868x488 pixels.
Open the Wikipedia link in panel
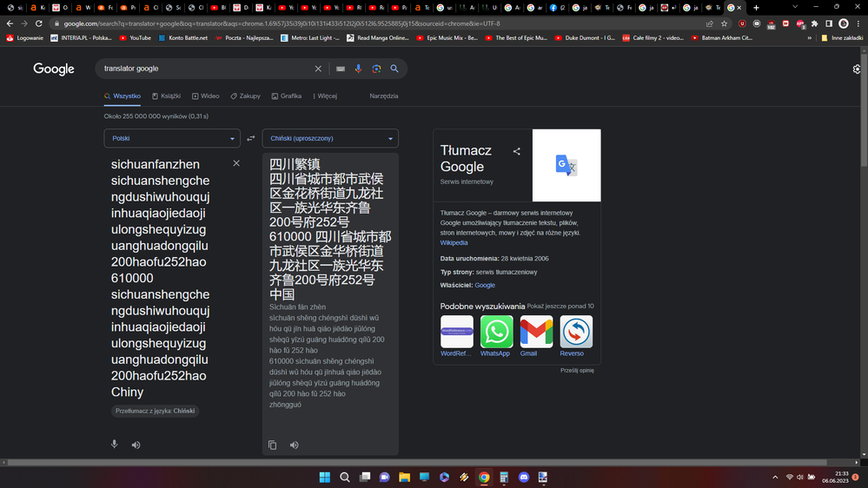[x=454, y=243]
